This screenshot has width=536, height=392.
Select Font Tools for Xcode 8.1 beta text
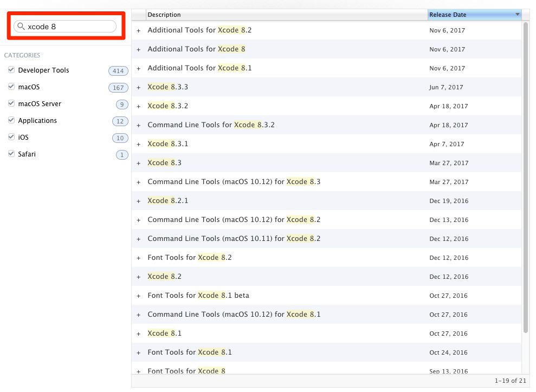pyautogui.click(x=198, y=296)
